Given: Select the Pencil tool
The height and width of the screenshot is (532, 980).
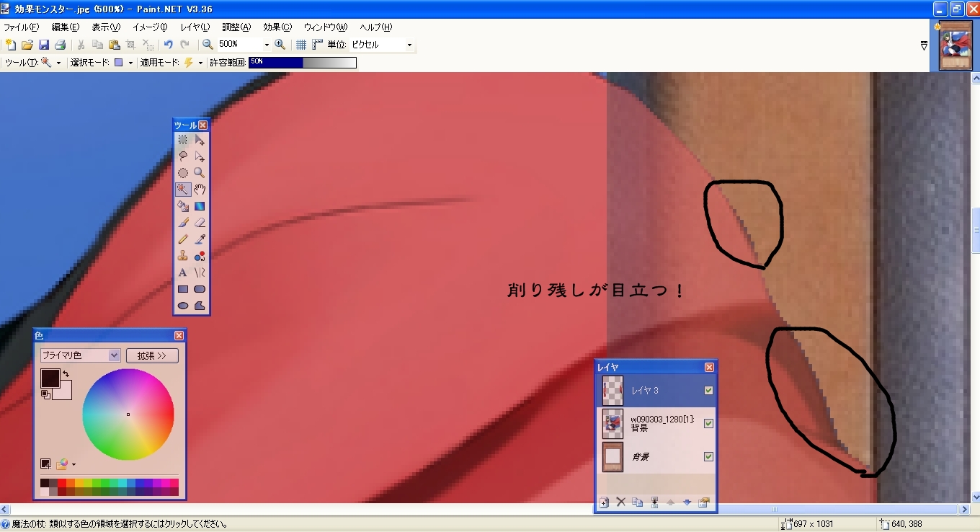Looking at the screenshot, I should point(183,239).
